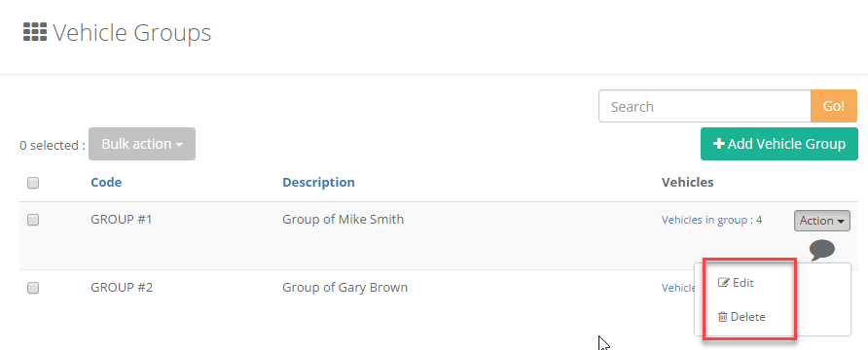Click the gray speech bubble comment icon

(x=822, y=250)
